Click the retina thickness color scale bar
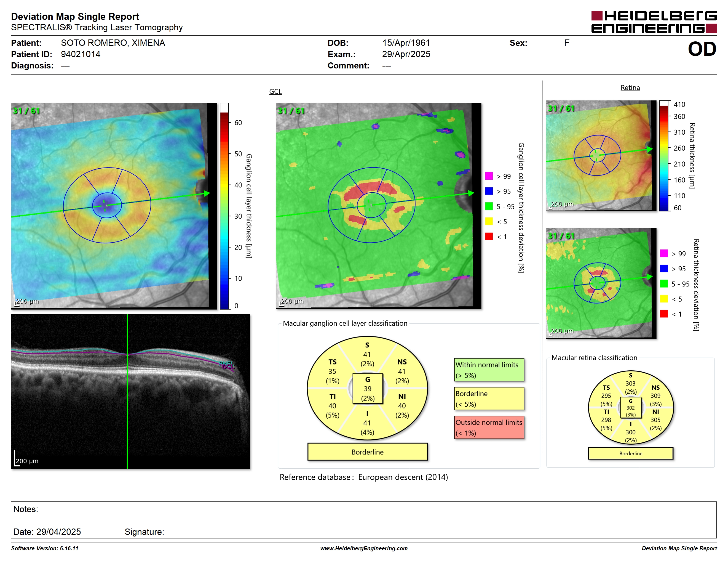Viewport: 728px width, 563px height. coord(664,156)
